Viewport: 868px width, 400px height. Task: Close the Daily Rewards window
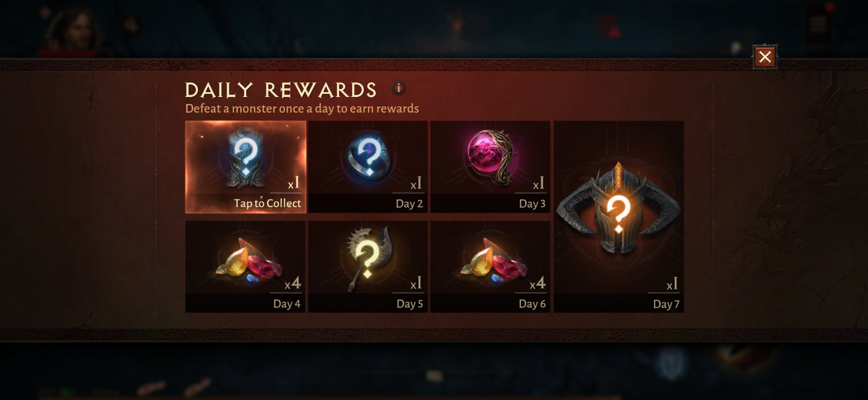[x=765, y=56]
